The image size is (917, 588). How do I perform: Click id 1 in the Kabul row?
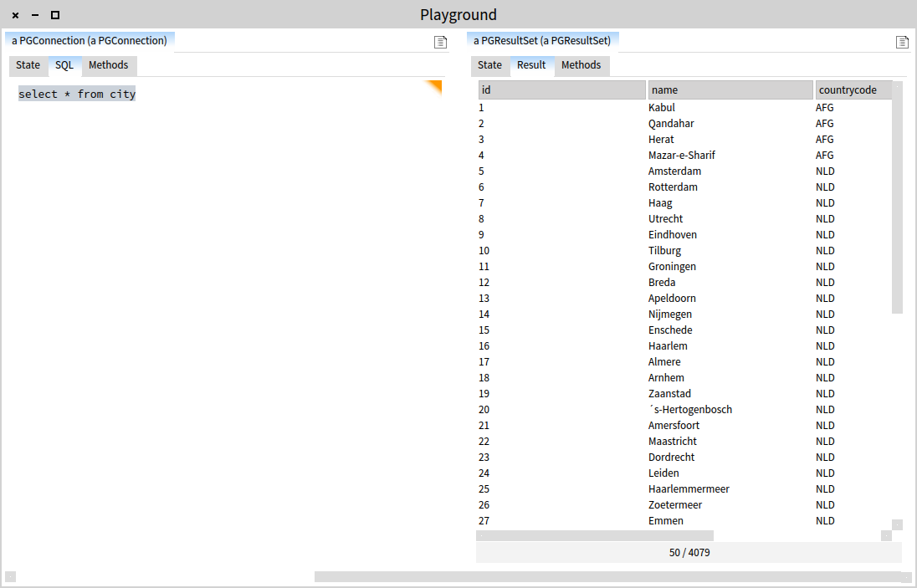[x=481, y=108]
